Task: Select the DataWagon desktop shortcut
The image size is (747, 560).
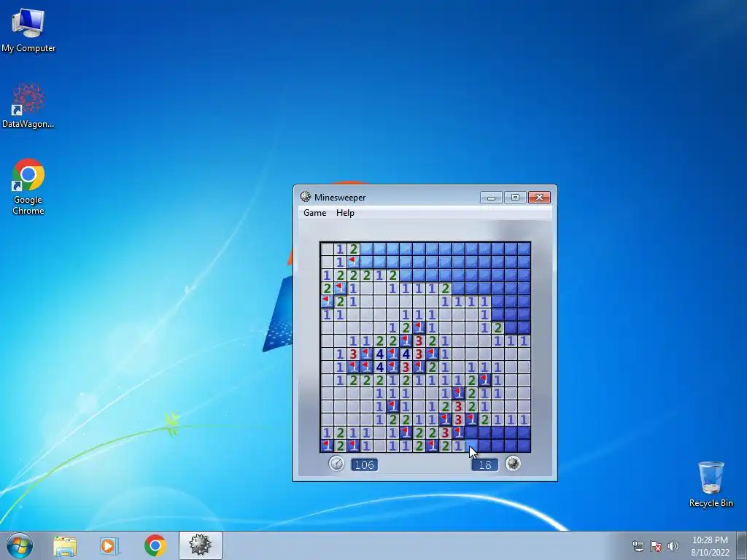Action: click(x=28, y=106)
